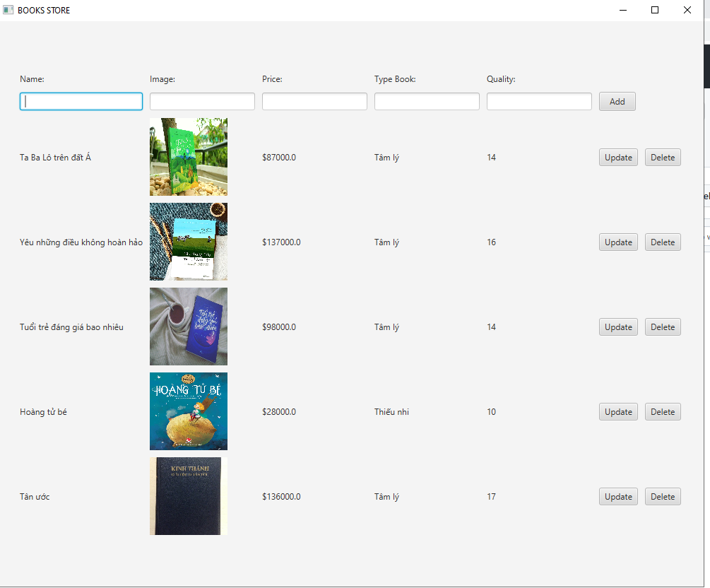The image size is (710, 588).
Task: Click the Image: label
Action: [x=162, y=79]
